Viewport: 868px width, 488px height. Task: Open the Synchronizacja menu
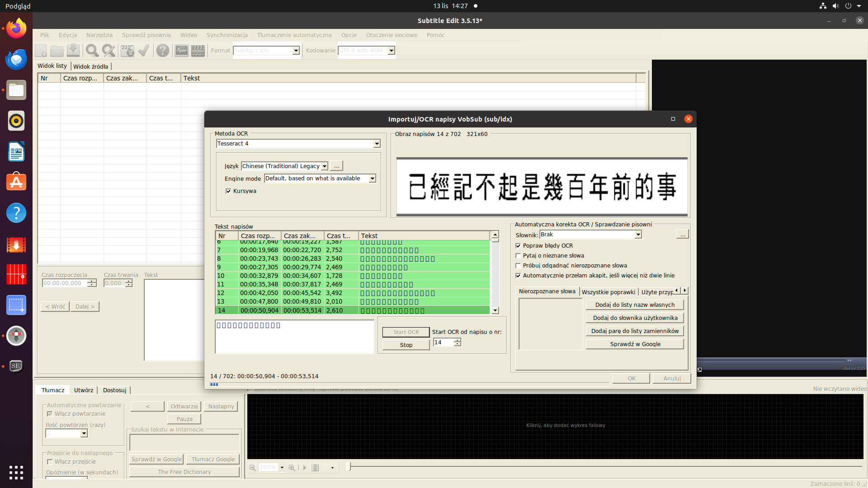coord(227,35)
